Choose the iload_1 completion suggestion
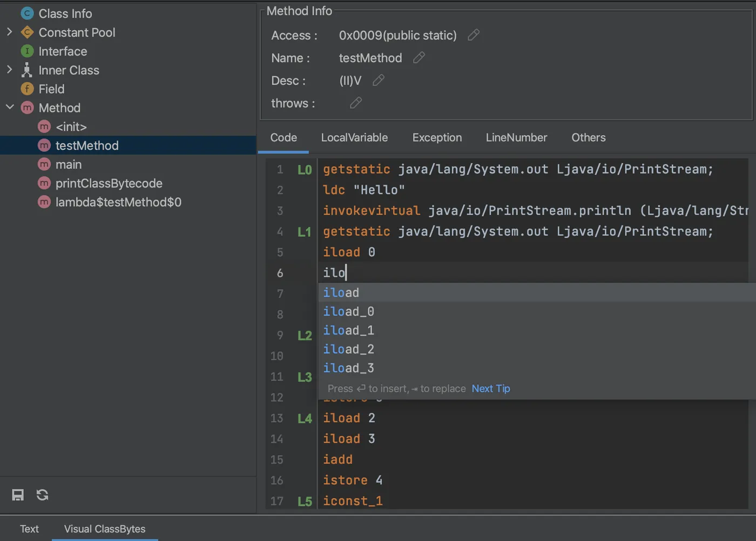 coord(537,330)
